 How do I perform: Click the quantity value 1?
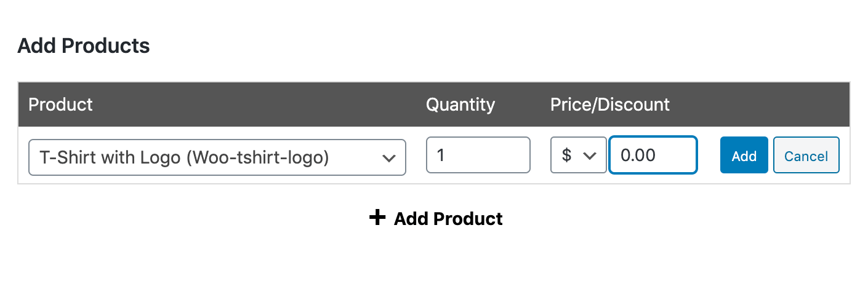[441, 155]
